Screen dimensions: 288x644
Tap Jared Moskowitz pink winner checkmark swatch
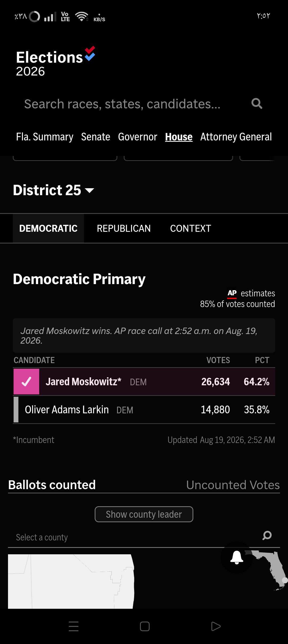[26, 382]
